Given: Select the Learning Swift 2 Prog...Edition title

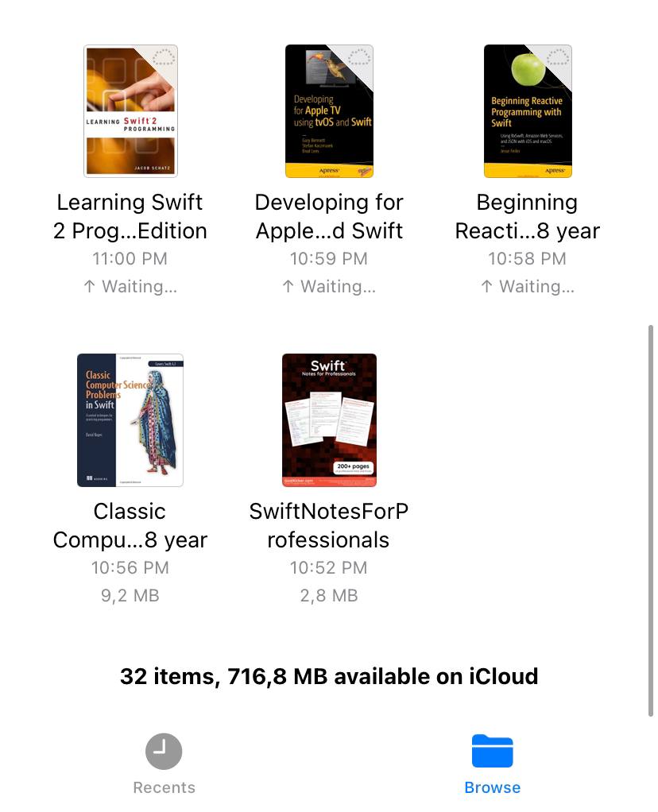Looking at the screenshot, I should point(130,216).
